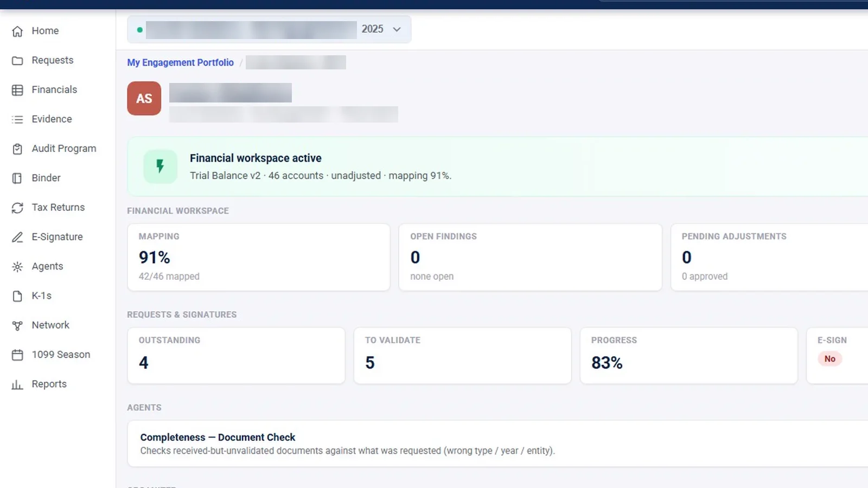Click the Requests folder icon
Screen dimensions: 868x488
(x=17, y=61)
